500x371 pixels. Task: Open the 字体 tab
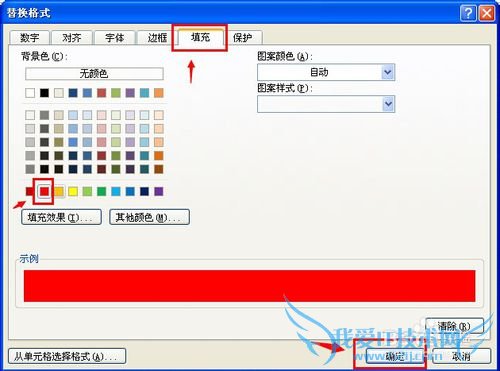click(x=114, y=38)
